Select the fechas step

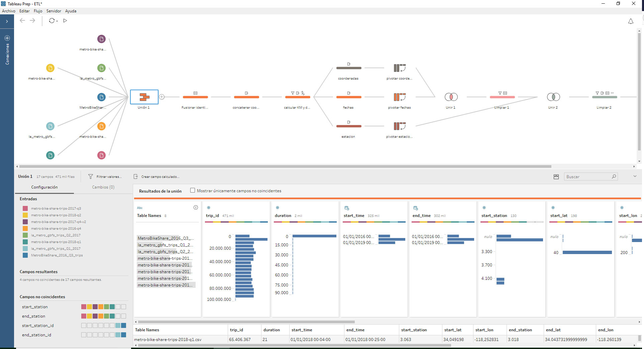[x=349, y=97]
